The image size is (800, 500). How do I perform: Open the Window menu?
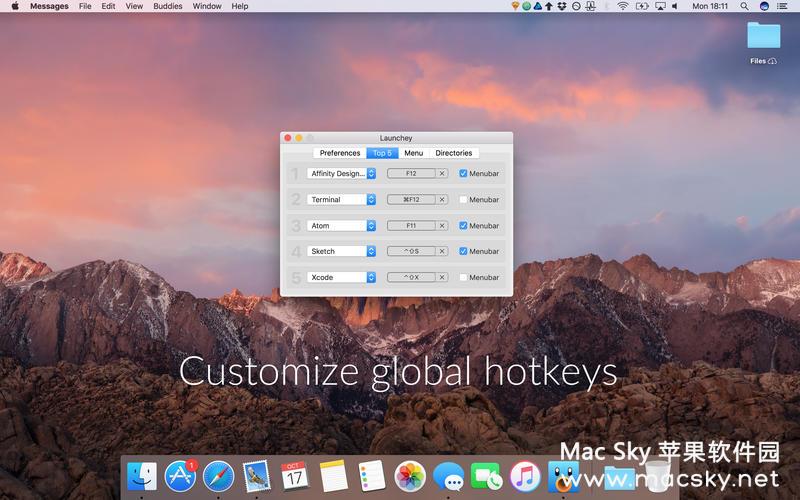[207, 6]
